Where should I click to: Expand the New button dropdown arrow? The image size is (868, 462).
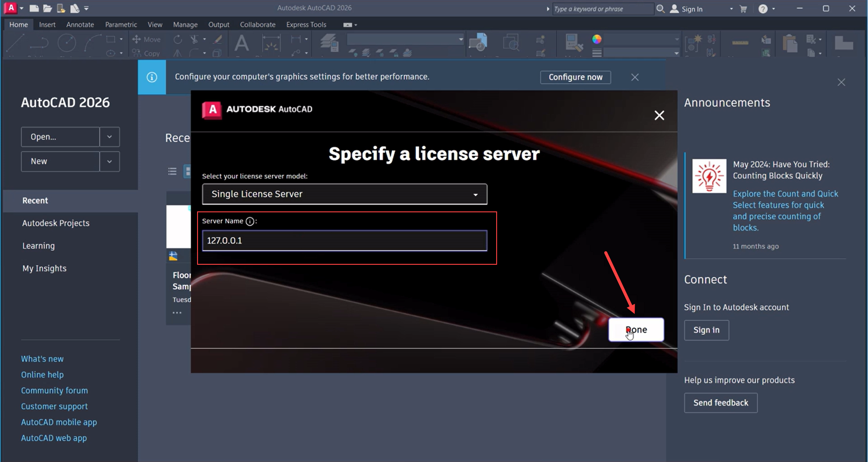(110, 161)
